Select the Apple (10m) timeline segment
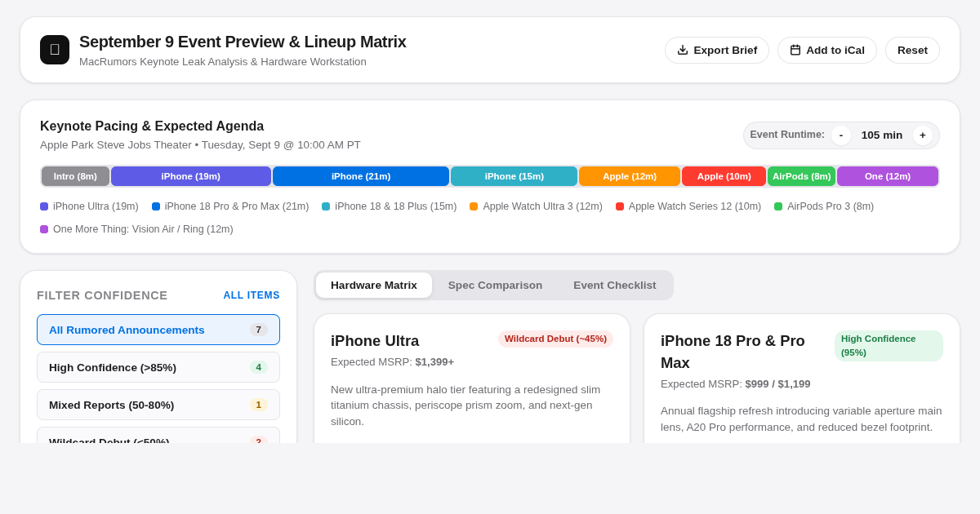 click(724, 176)
